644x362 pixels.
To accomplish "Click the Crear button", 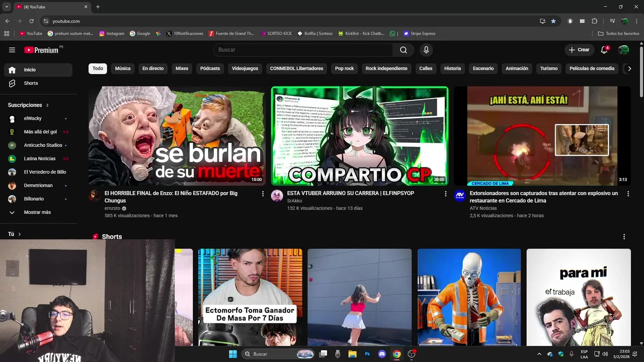I will click(x=579, y=50).
